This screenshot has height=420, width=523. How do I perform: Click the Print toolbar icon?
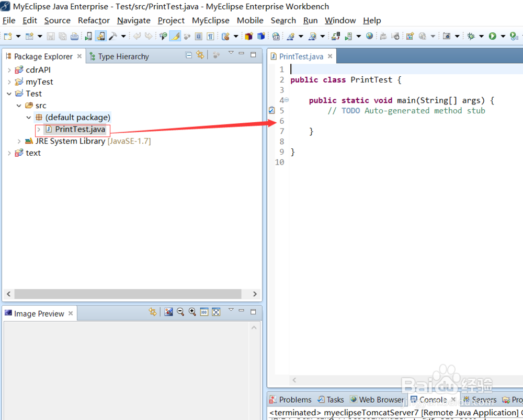(74, 36)
